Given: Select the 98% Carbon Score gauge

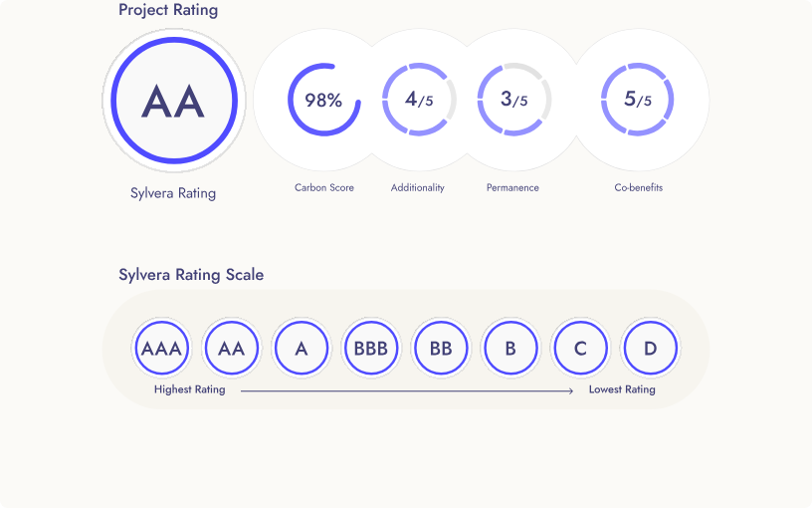Looking at the screenshot, I should coord(323,100).
